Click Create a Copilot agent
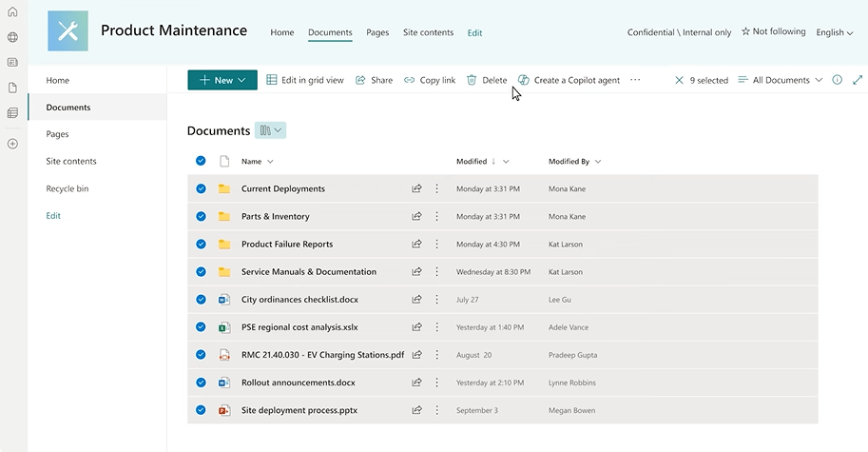868x452 pixels. point(569,80)
